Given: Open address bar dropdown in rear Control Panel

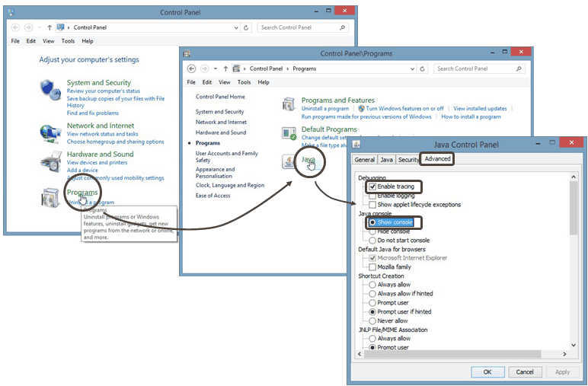Looking at the screenshot, I should coord(236,27).
